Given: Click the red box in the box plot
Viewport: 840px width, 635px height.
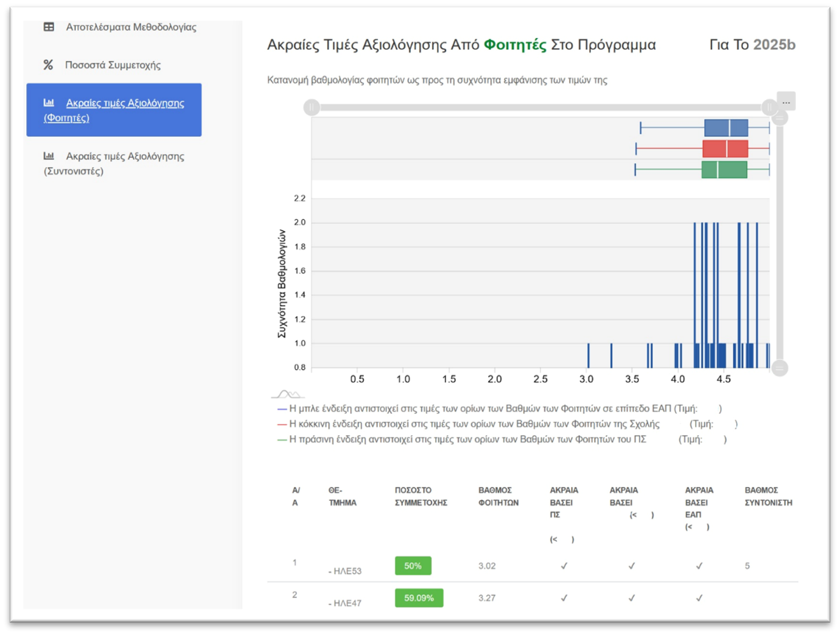Looking at the screenshot, I should click(725, 149).
